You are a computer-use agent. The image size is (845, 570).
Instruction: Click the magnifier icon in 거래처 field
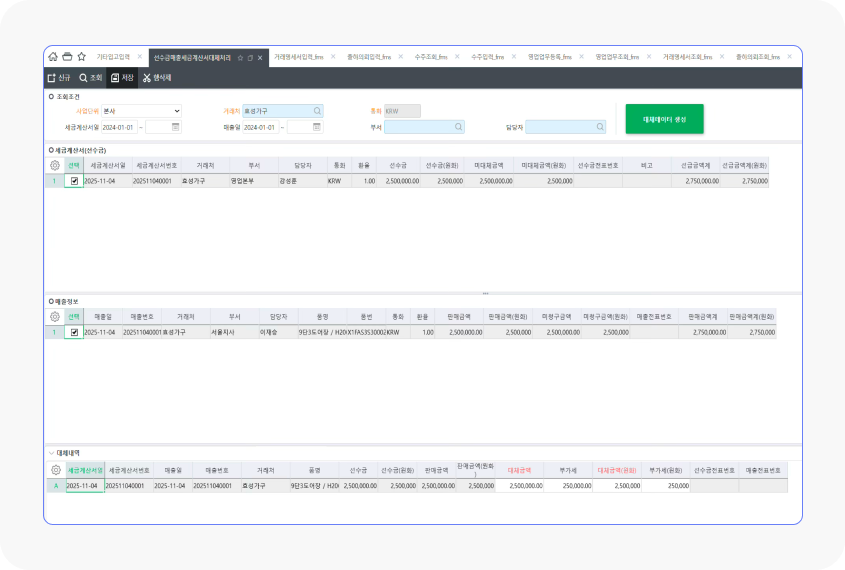click(x=317, y=111)
